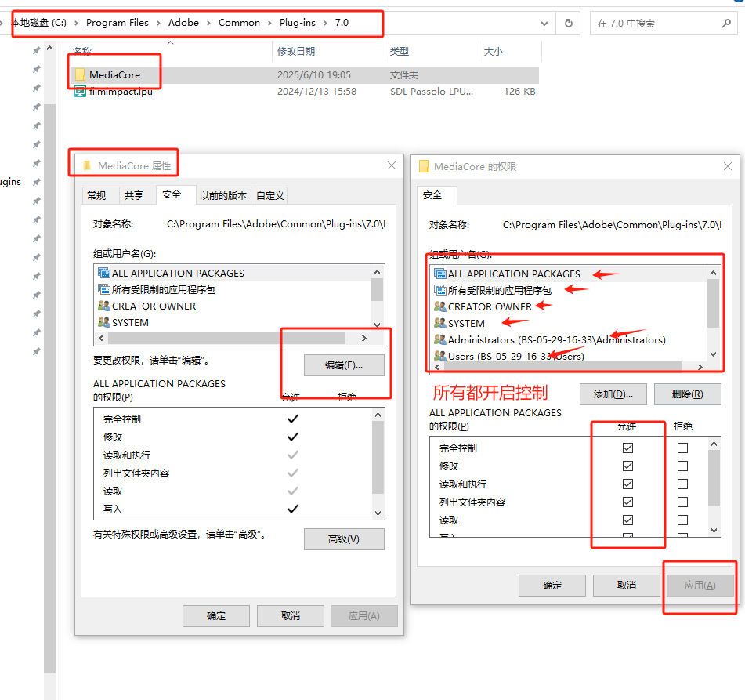Screen dimensions: 745x700
Task: Expand the chevron after 本地磁盘 (C:) breadcrumb
Action: (x=76, y=23)
